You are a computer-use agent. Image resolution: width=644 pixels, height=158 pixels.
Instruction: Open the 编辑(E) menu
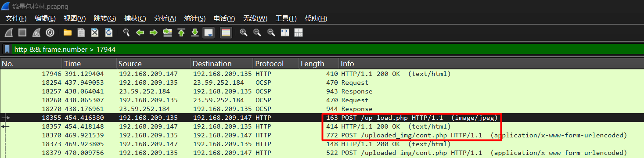coord(45,18)
